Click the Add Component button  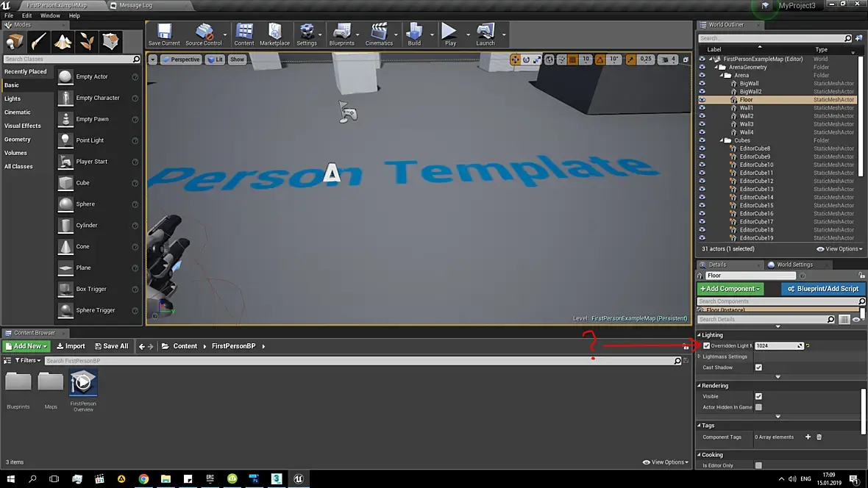click(x=730, y=289)
